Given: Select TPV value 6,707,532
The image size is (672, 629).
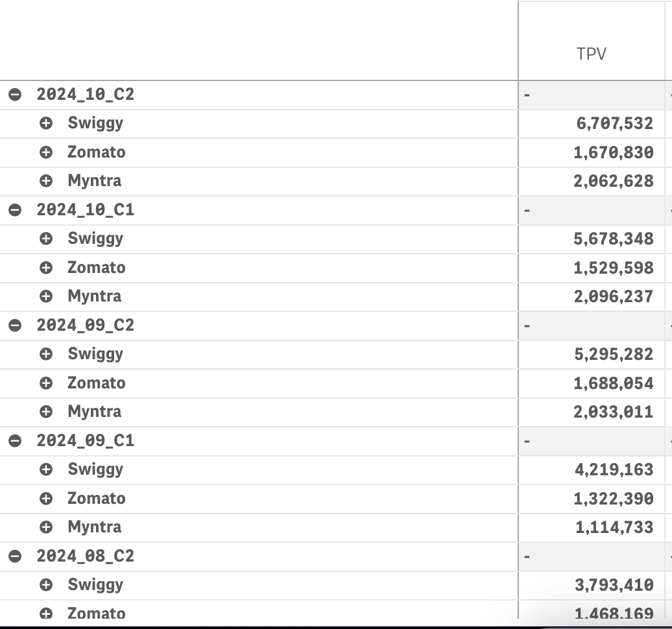Looking at the screenshot, I should (x=614, y=123).
